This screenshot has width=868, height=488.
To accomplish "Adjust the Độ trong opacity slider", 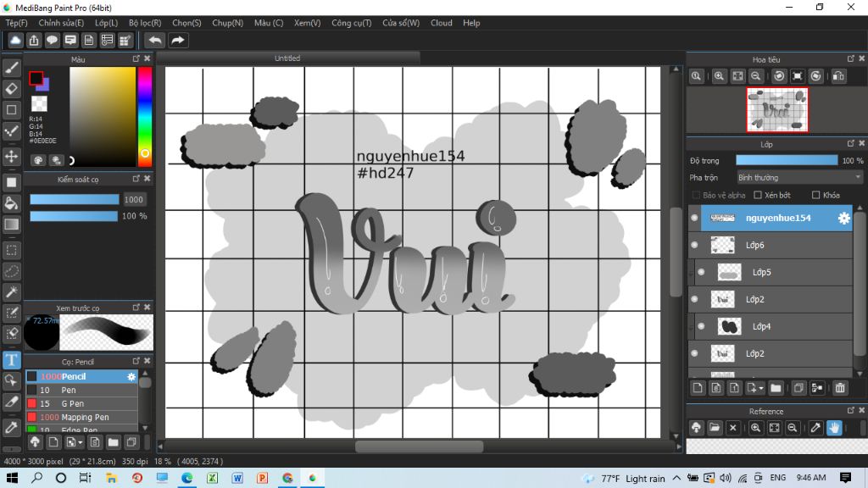I will (787, 160).
